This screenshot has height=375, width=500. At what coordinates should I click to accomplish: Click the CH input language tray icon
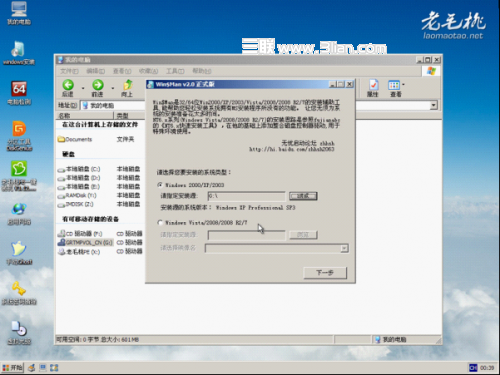point(473,368)
